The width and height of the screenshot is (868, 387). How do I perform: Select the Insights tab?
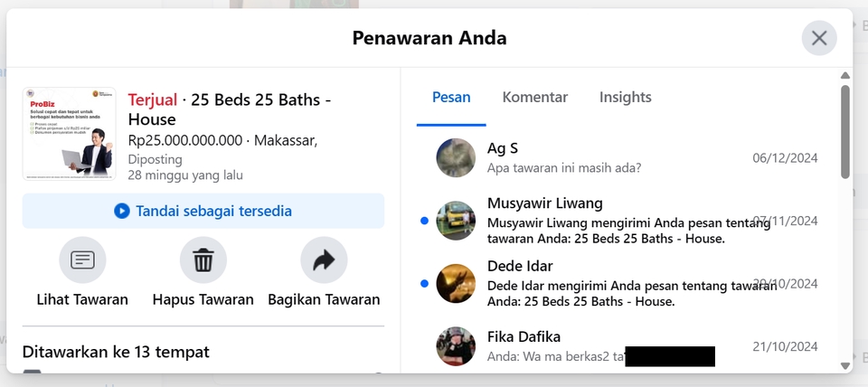click(625, 97)
